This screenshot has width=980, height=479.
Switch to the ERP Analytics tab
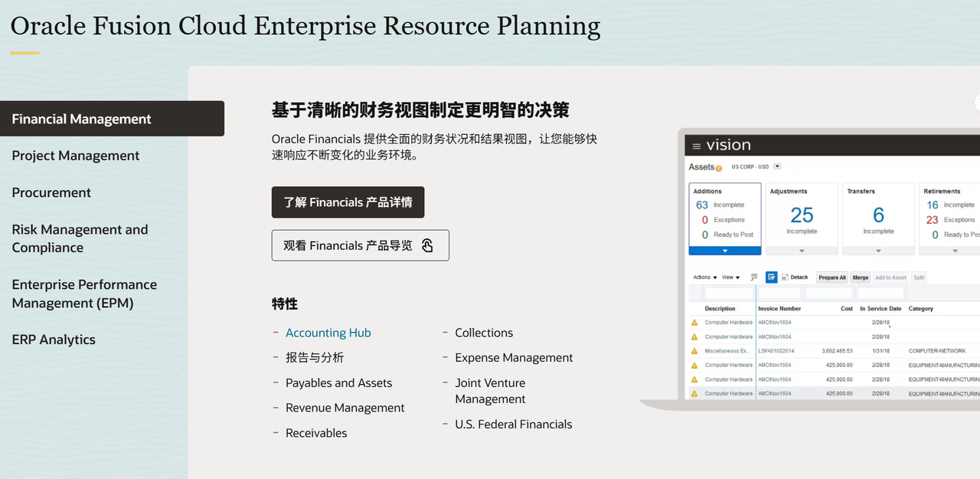click(x=54, y=340)
